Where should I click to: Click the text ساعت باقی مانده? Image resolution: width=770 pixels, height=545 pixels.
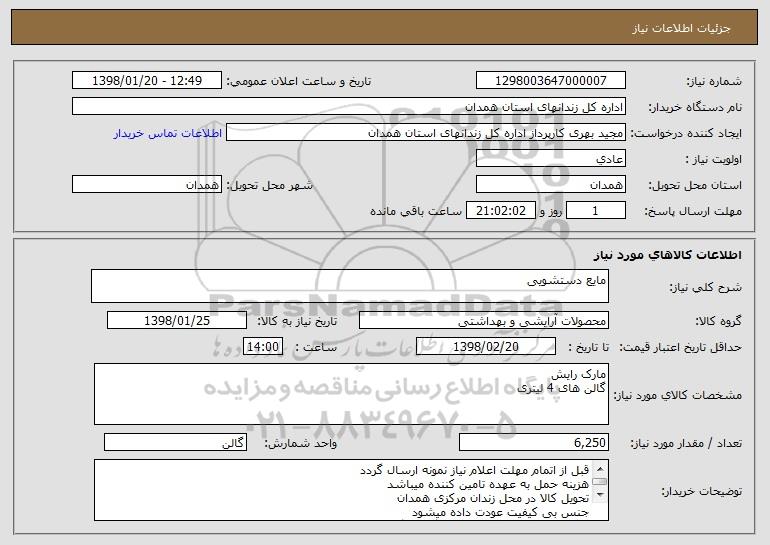416,211
